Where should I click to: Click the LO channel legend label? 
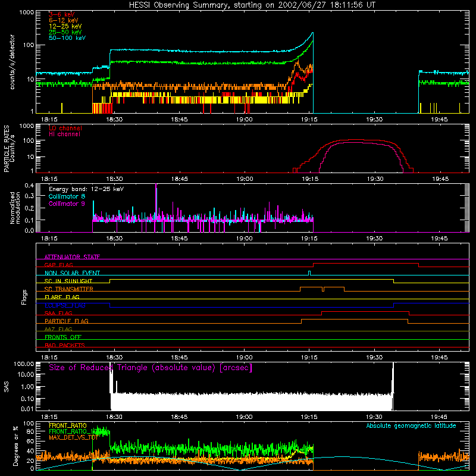point(65,128)
